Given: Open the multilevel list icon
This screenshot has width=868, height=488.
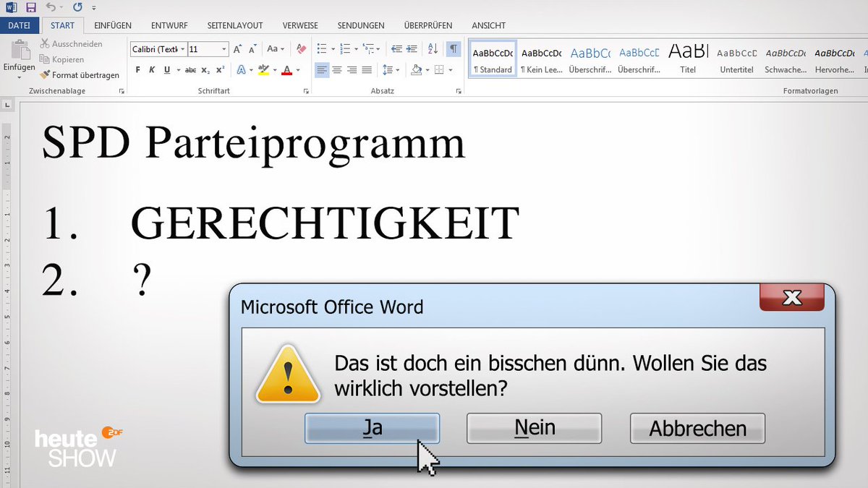Looking at the screenshot, I should click(368, 49).
